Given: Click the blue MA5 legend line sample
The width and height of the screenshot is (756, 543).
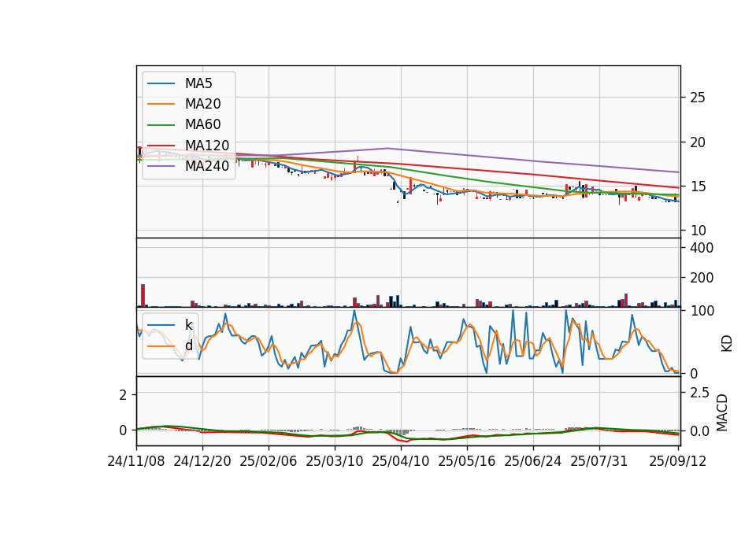Looking at the screenshot, I should 161,83.
